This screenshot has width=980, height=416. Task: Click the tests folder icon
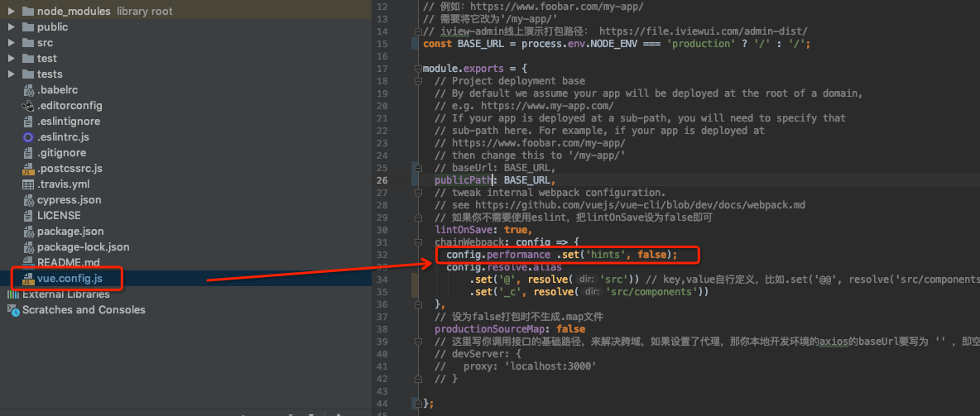27,74
